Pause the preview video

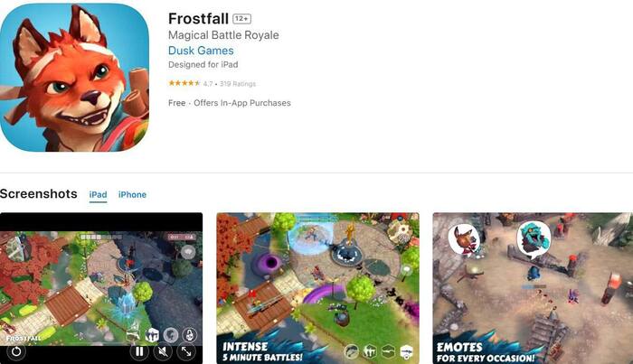[139, 351]
